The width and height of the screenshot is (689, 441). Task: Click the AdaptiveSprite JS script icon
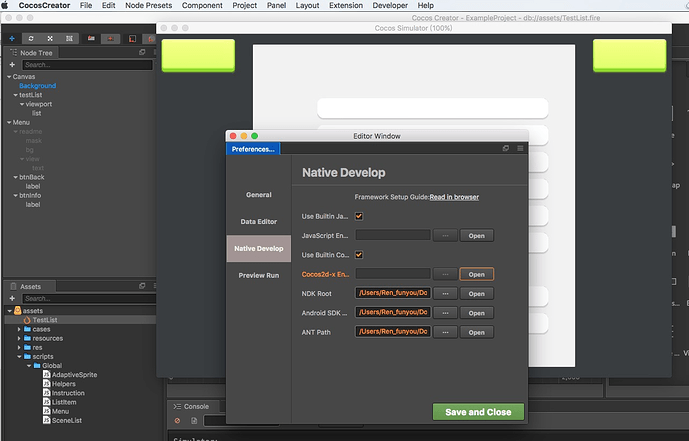click(47, 375)
